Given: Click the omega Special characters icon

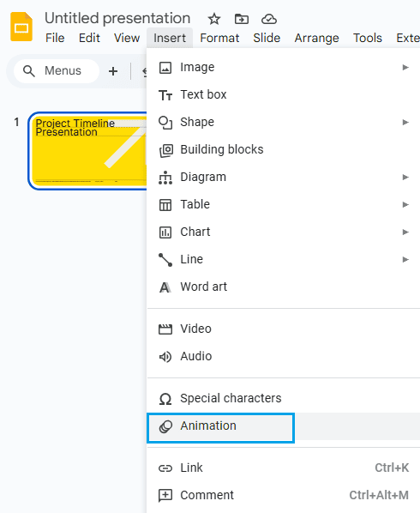Looking at the screenshot, I should pyautogui.click(x=165, y=399).
